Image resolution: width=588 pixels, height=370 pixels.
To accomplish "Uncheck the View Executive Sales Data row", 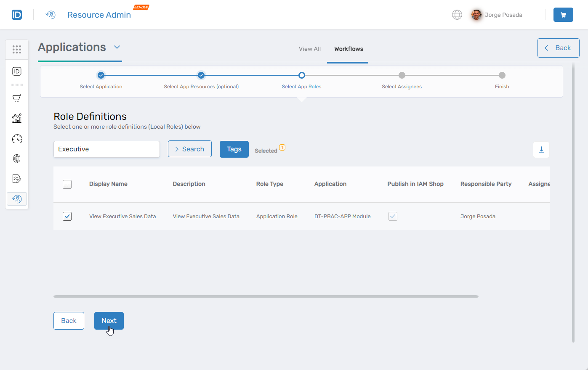I will point(67,217).
